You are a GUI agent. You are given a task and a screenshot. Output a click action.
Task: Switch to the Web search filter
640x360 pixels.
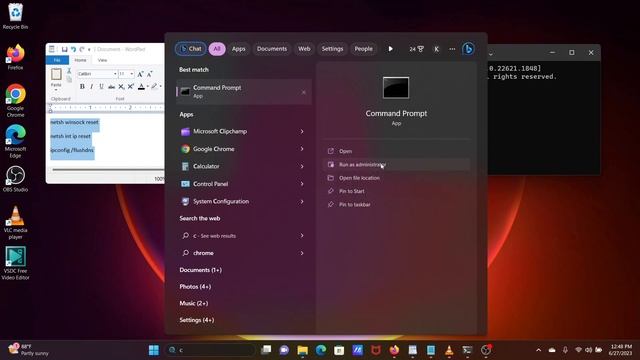(x=304, y=49)
